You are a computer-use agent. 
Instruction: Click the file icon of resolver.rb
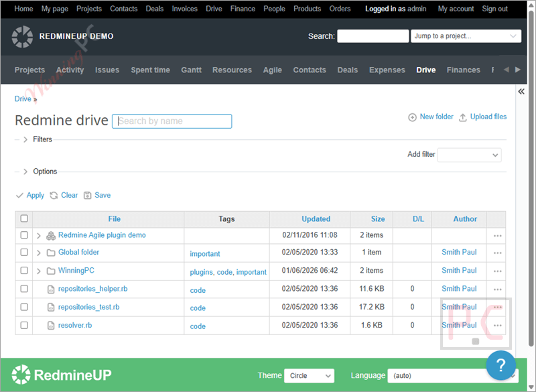tap(51, 326)
